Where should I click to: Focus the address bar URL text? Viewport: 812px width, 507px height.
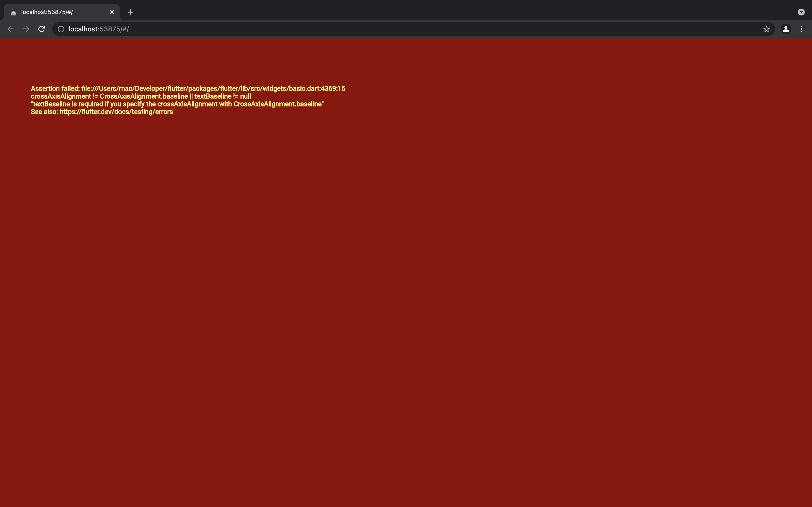point(99,29)
